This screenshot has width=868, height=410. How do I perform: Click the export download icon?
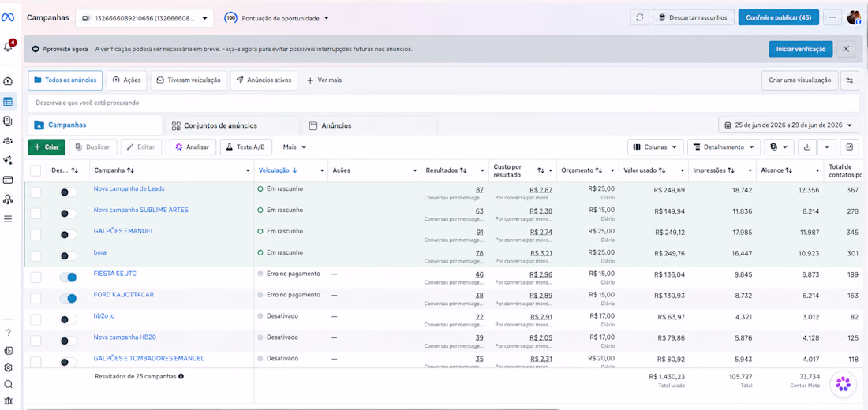coord(806,147)
